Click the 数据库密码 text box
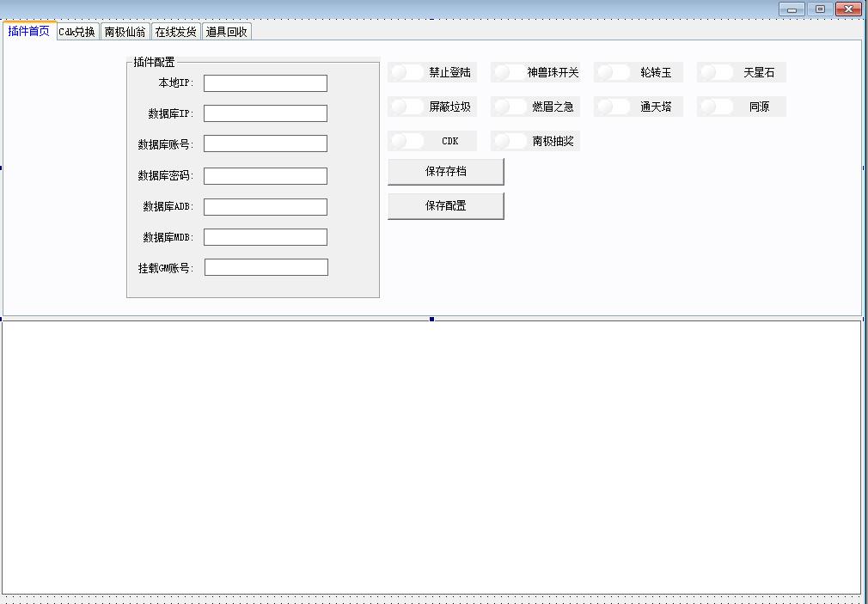 click(x=265, y=176)
